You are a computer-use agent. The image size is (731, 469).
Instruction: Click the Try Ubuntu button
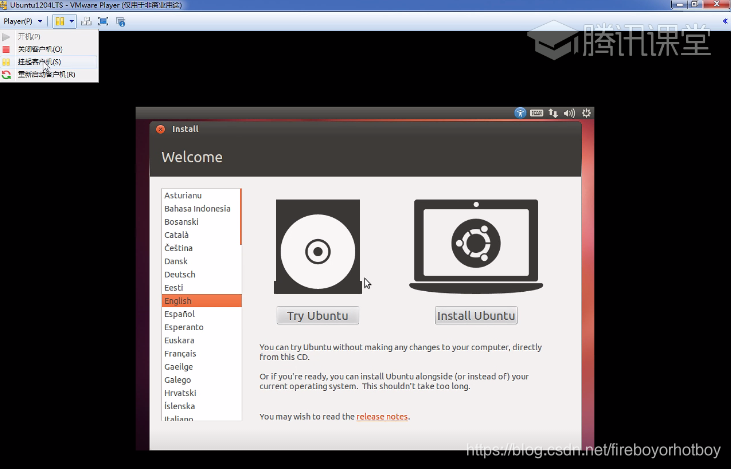[317, 316]
